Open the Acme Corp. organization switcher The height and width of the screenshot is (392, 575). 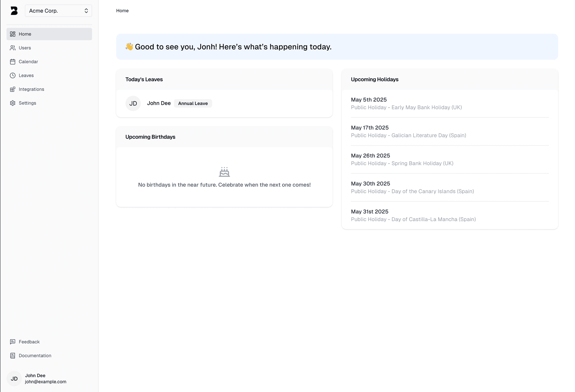click(x=58, y=11)
